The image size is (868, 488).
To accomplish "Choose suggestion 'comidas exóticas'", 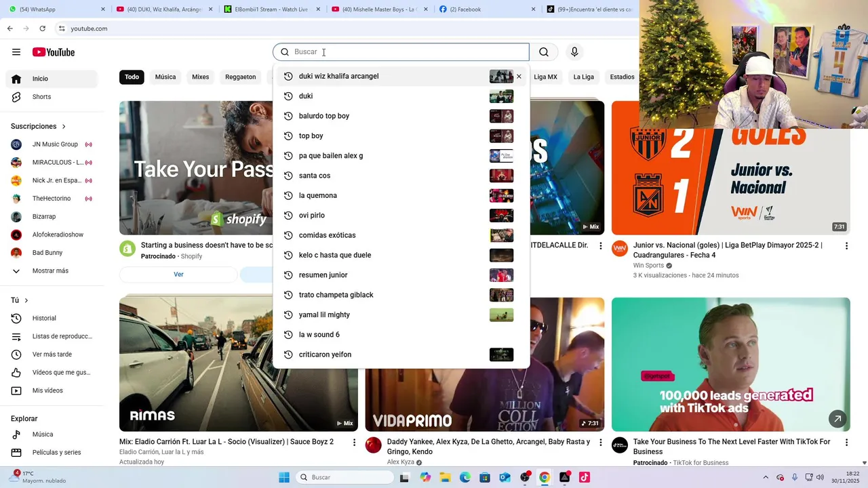I will coord(401,235).
